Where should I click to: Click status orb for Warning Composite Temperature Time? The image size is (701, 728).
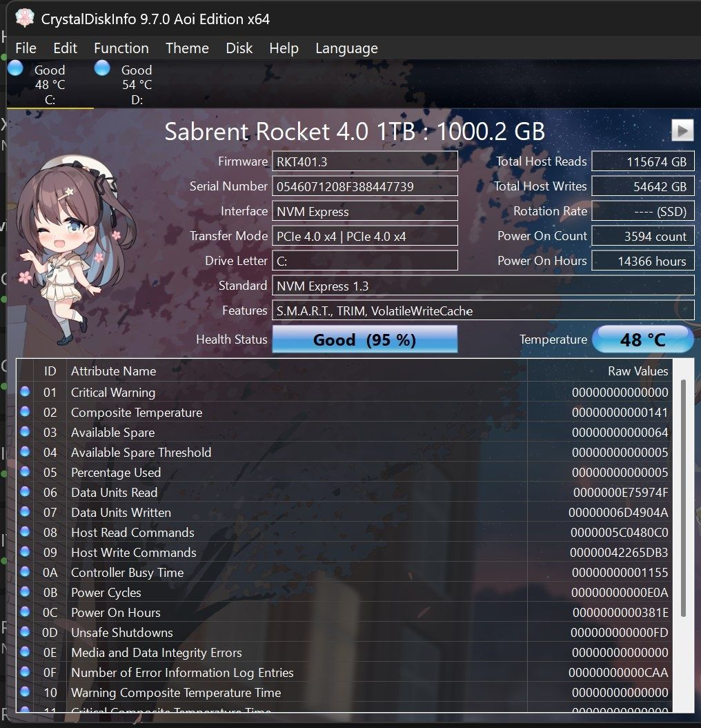point(25,691)
